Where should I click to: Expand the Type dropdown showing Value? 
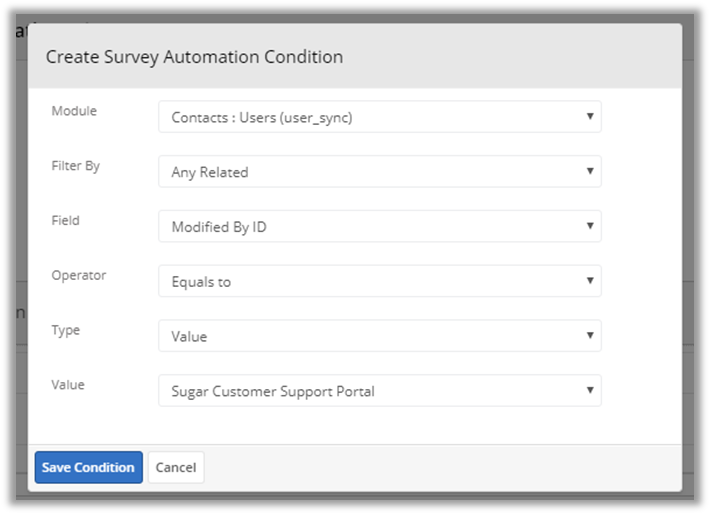pyautogui.click(x=379, y=336)
